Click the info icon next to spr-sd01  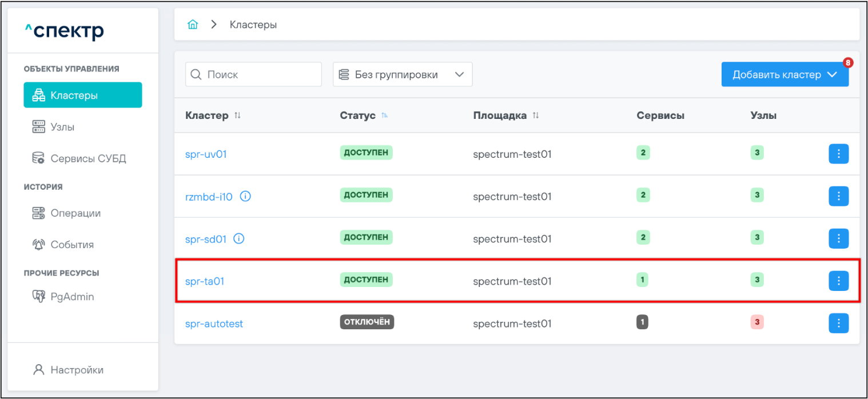point(239,239)
